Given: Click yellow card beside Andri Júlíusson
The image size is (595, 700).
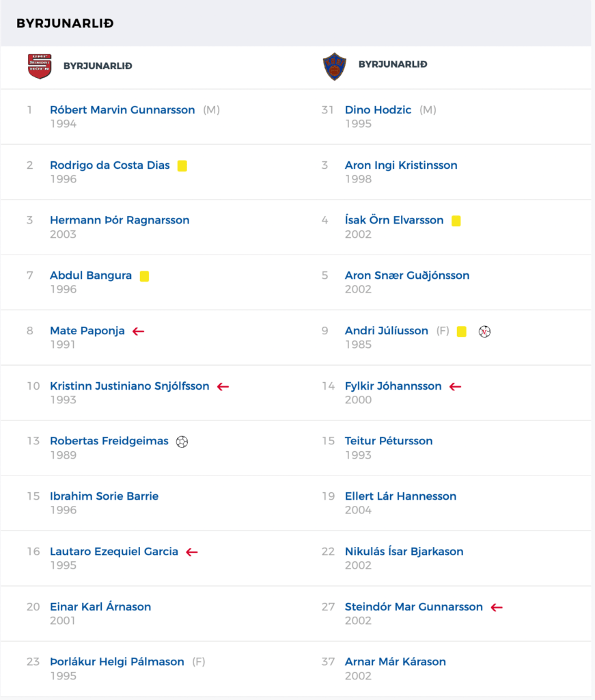Looking at the screenshot, I should (462, 332).
